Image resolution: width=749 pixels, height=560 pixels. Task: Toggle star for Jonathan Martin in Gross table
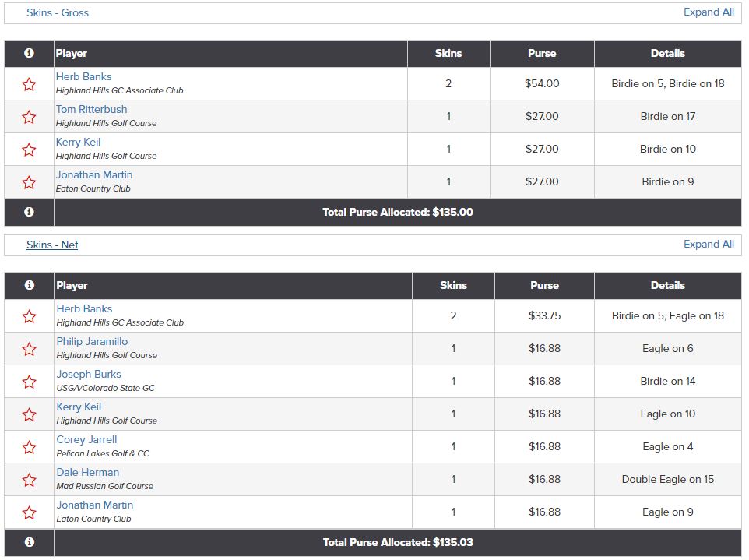29,182
